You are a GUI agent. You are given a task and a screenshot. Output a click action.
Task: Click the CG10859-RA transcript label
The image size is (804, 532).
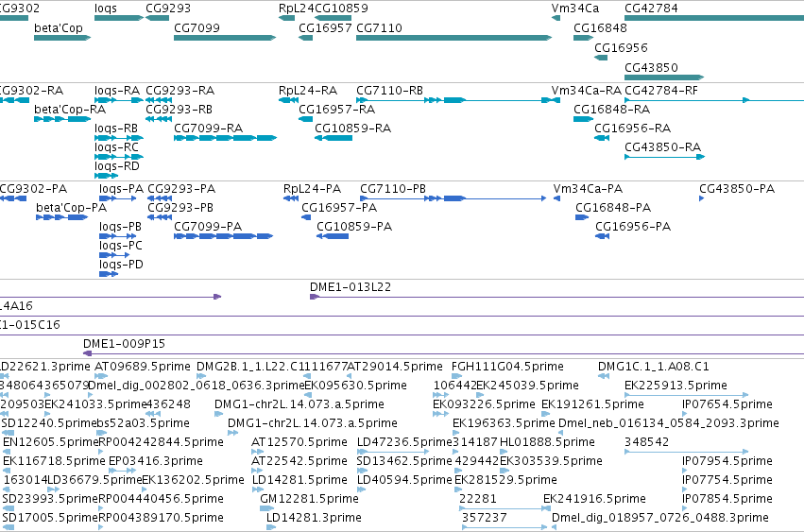(352, 129)
